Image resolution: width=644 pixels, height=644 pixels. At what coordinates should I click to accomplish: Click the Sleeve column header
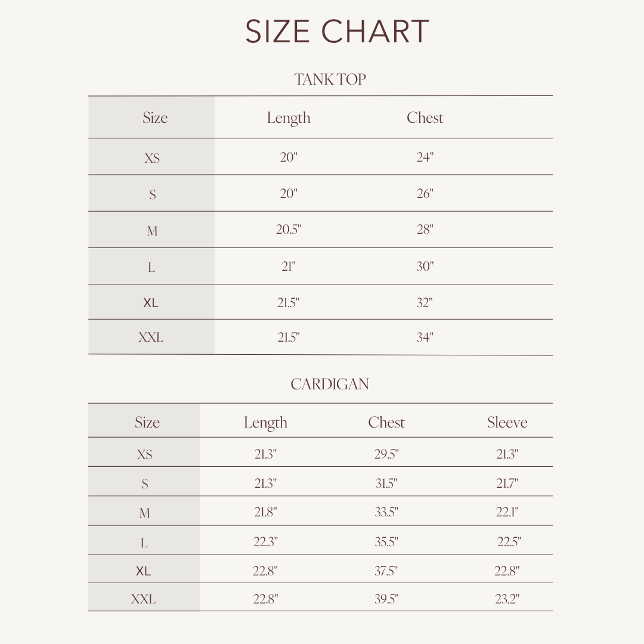click(507, 422)
